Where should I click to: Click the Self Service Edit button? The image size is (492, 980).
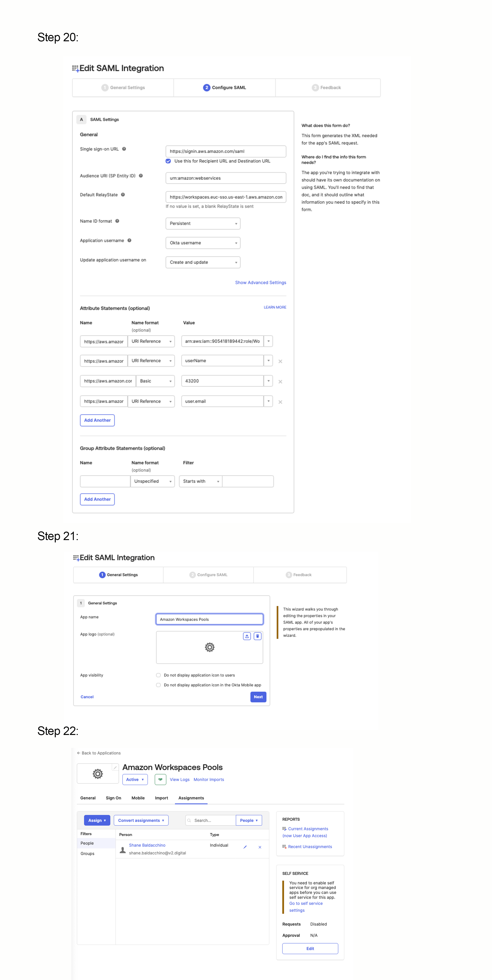tap(310, 949)
